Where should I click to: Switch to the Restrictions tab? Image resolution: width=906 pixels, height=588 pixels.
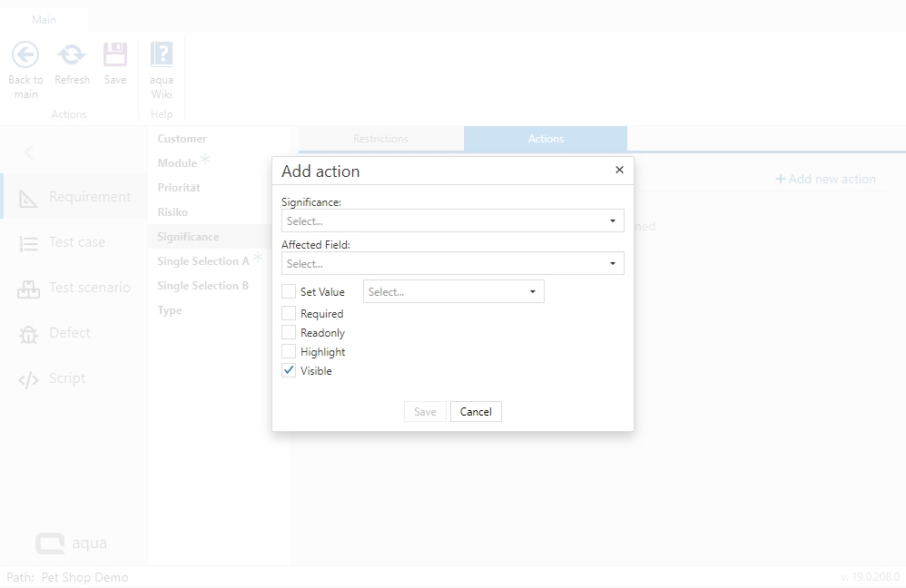(x=380, y=139)
